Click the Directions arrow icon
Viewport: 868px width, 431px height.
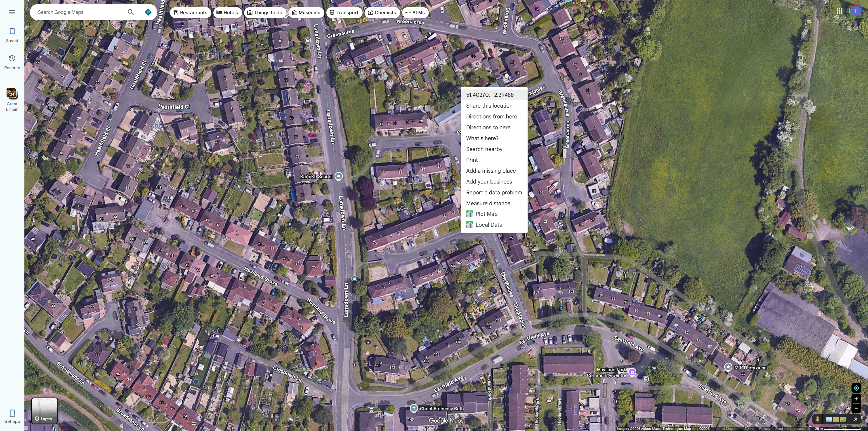[x=148, y=12]
